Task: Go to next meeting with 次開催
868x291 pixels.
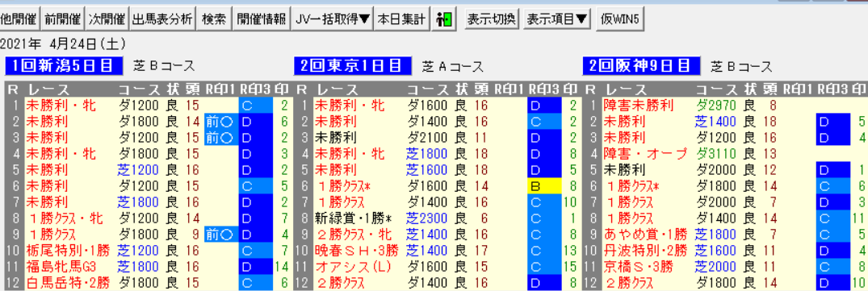Action: click(x=107, y=19)
